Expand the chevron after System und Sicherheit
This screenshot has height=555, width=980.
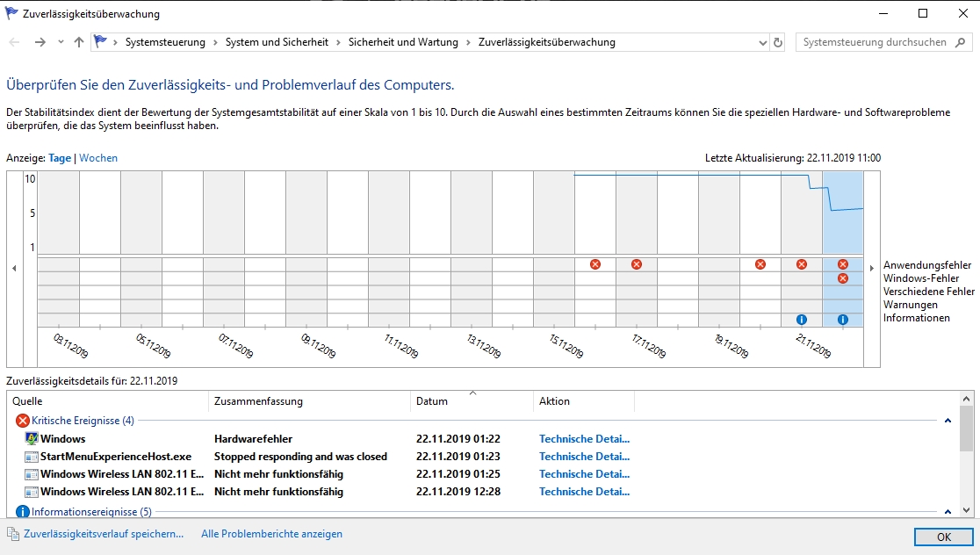tap(338, 42)
